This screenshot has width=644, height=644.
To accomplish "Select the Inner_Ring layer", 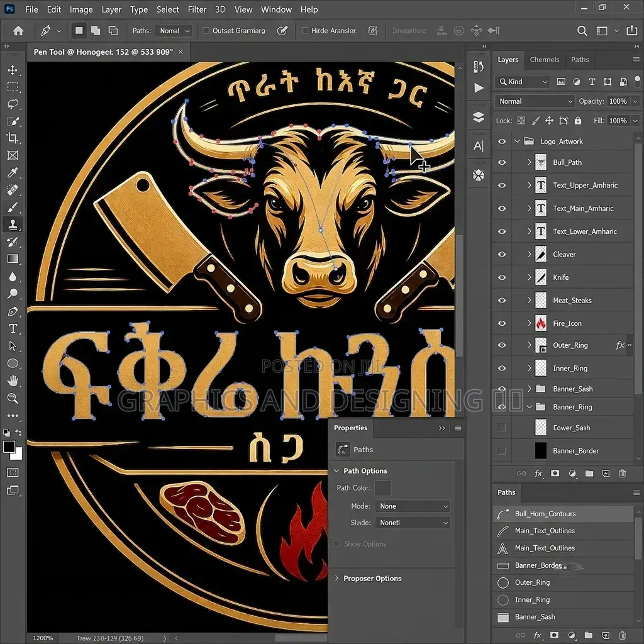I will pyautogui.click(x=563, y=368).
